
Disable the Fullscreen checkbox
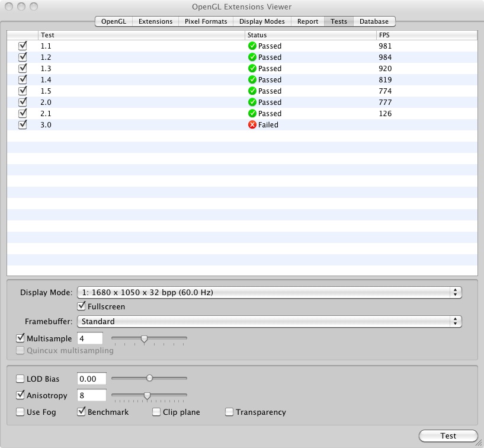coord(81,306)
